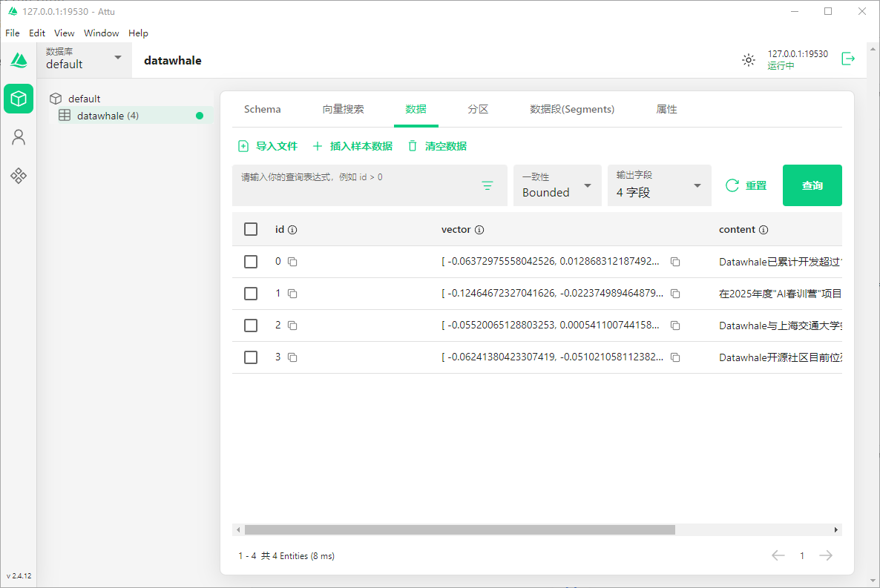Viewport: 880px width, 588px height.
Task: Open the query filter icon in expression box
Action: click(x=487, y=186)
